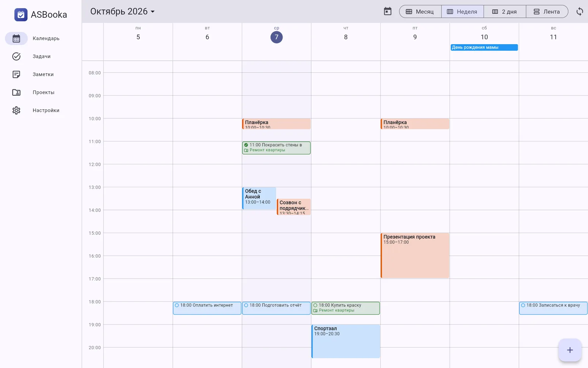Open the Settings gear icon
Viewport: 588px width, 368px height.
pyautogui.click(x=16, y=110)
